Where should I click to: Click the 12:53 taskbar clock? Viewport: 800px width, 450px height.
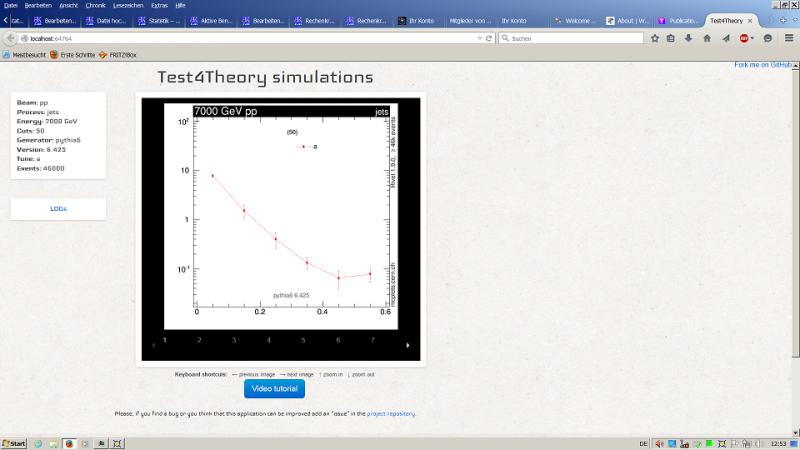(778, 444)
